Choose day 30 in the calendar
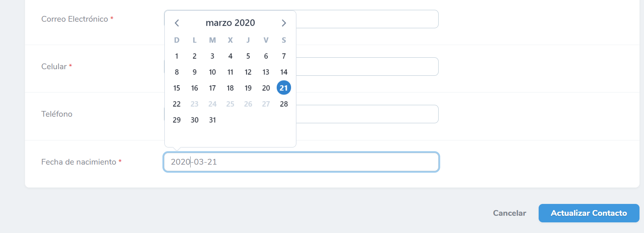The image size is (644, 233). click(x=195, y=120)
